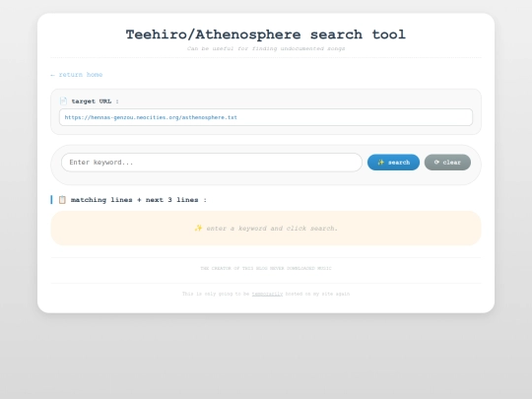Click the creator never downloaded music notice
This screenshot has height=399, width=532.
[266, 268]
